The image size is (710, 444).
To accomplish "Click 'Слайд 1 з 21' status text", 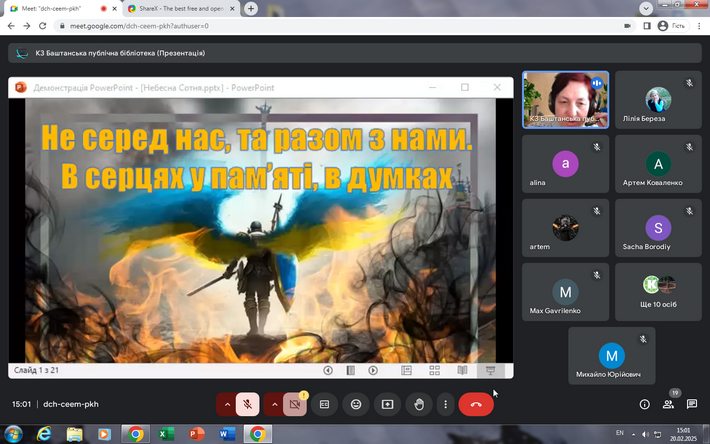I will coord(36,370).
